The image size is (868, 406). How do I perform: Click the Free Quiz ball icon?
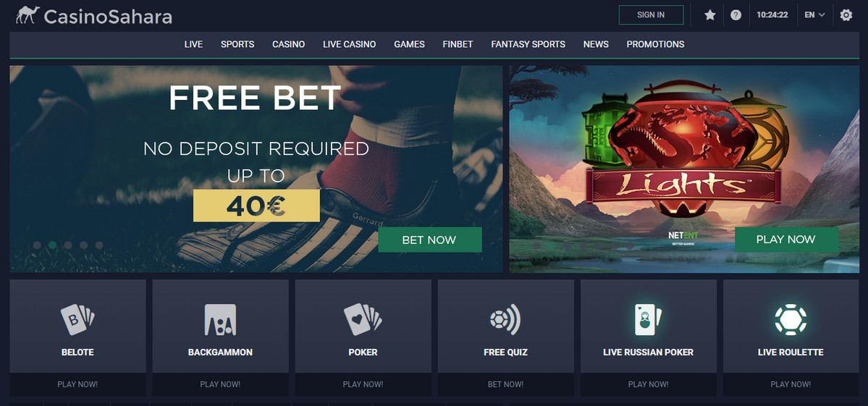point(505,319)
